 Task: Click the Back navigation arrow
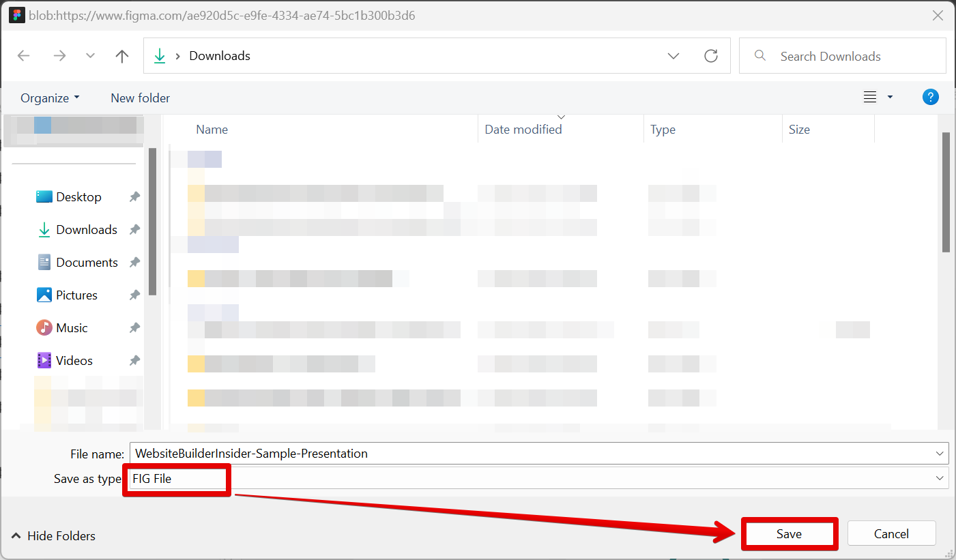point(24,56)
